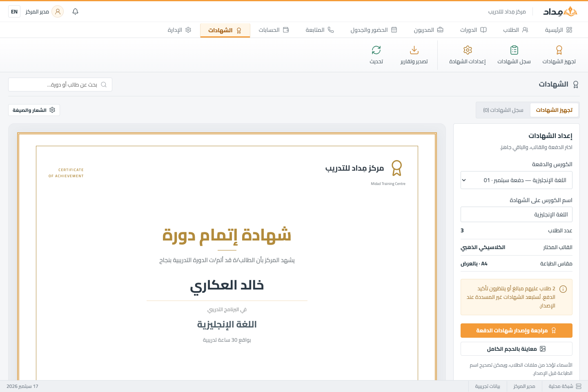The height and width of the screenshot is (392, 588).
Task: Open the الدورات tab
Action: pyautogui.click(x=473, y=30)
